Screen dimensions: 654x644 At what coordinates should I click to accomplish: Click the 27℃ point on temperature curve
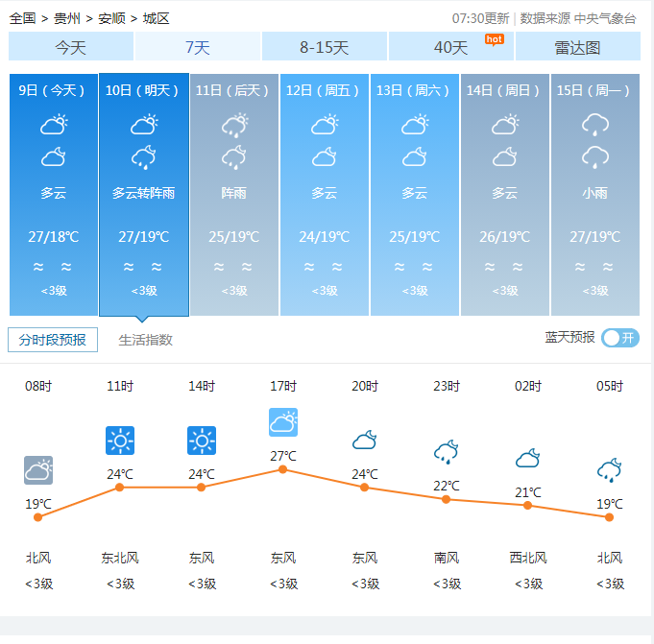point(282,469)
